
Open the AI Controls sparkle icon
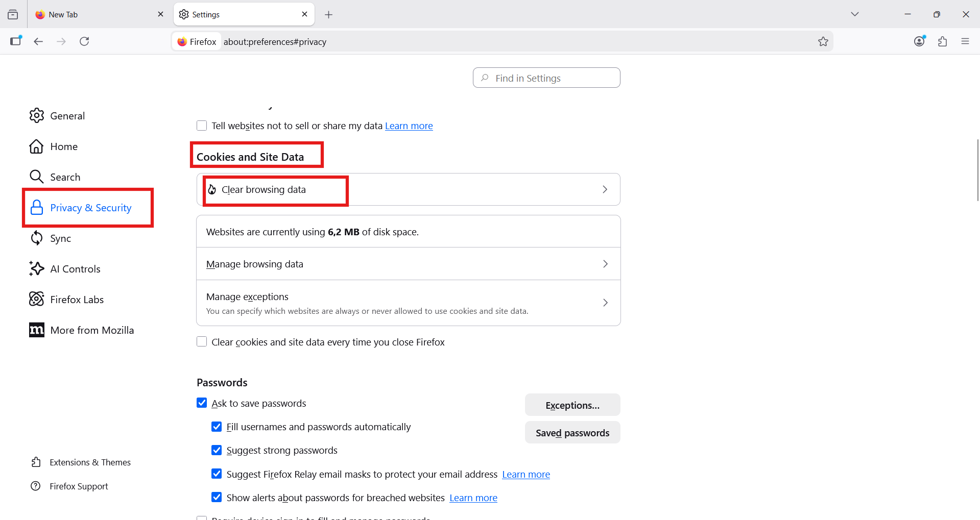[x=36, y=269]
